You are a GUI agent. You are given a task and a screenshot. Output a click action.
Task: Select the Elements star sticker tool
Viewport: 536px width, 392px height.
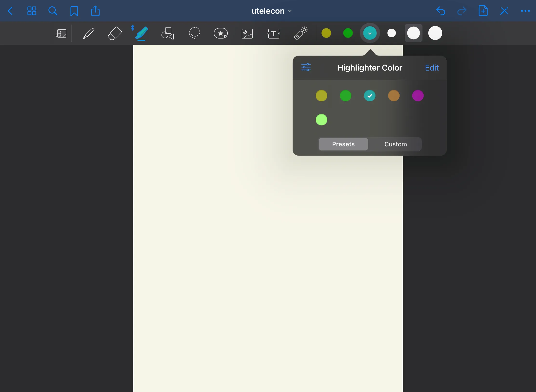(x=221, y=33)
